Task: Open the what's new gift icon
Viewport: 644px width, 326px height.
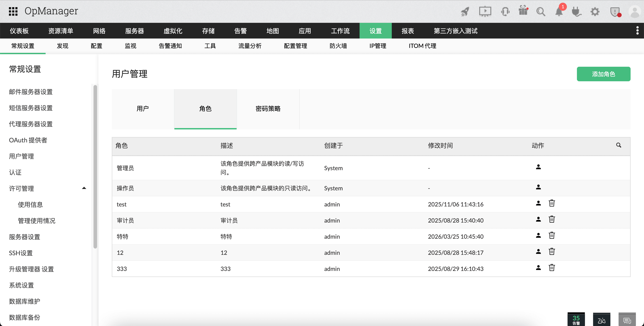Action: click(523, 11)
